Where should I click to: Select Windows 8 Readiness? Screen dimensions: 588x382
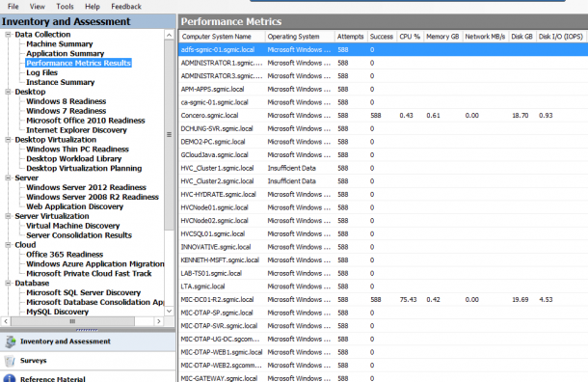coord(66,101)
